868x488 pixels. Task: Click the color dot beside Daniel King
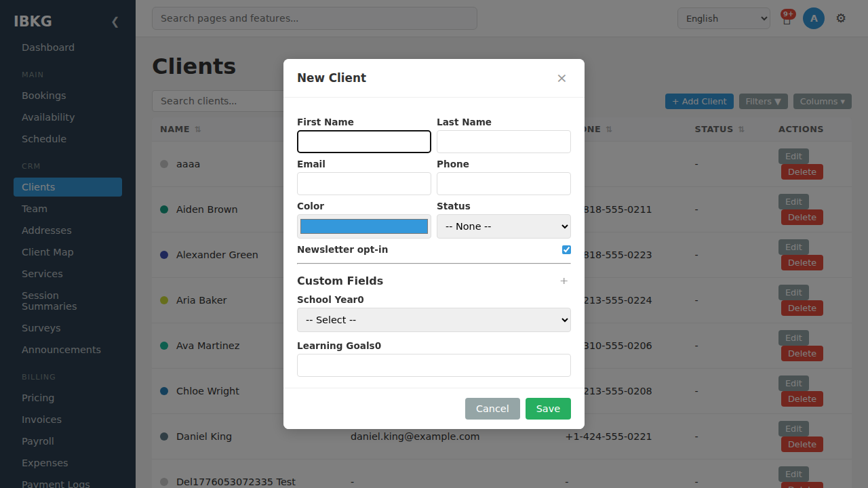[x=164, y=436]
